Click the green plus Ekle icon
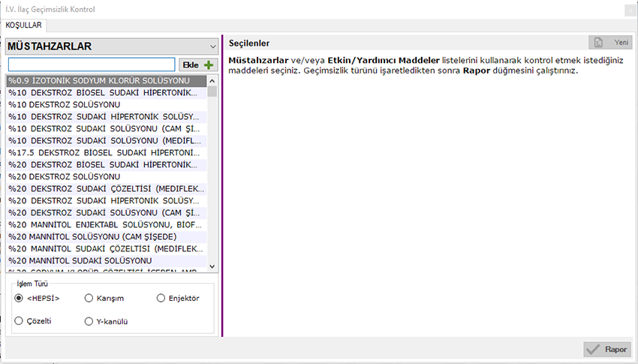 click(209, 65)
